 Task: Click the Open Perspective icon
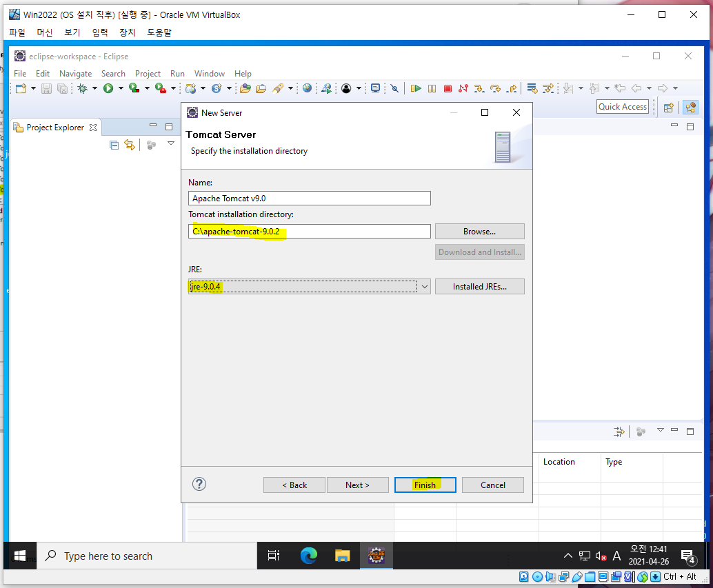pyautogui.click(x=668, y=108)
